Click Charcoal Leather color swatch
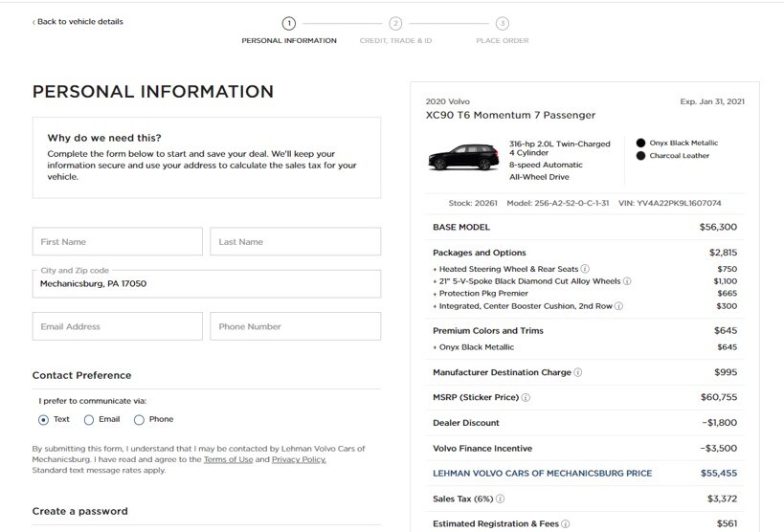This screenshot has height=532, width=784. [641, 156]
